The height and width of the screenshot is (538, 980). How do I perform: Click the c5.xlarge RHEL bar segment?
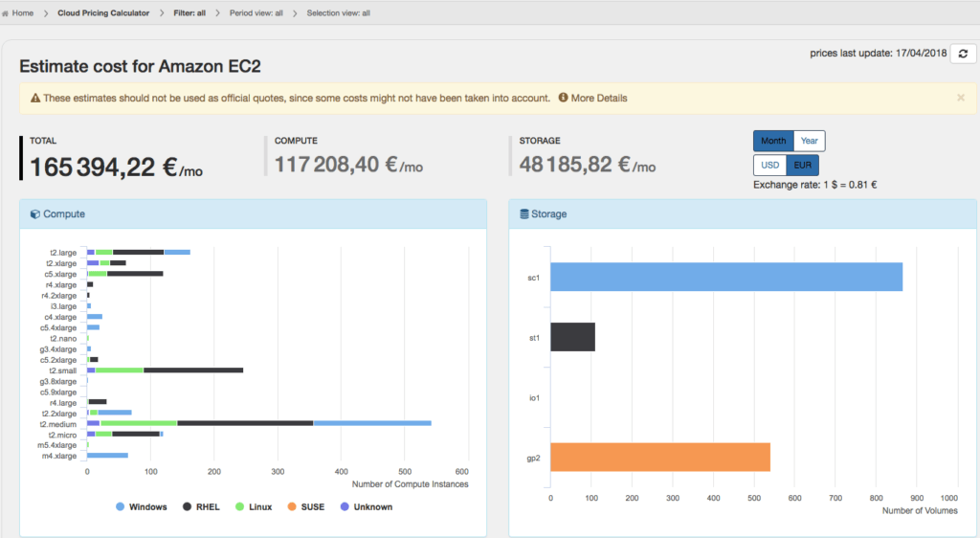[x=135, y=274]
